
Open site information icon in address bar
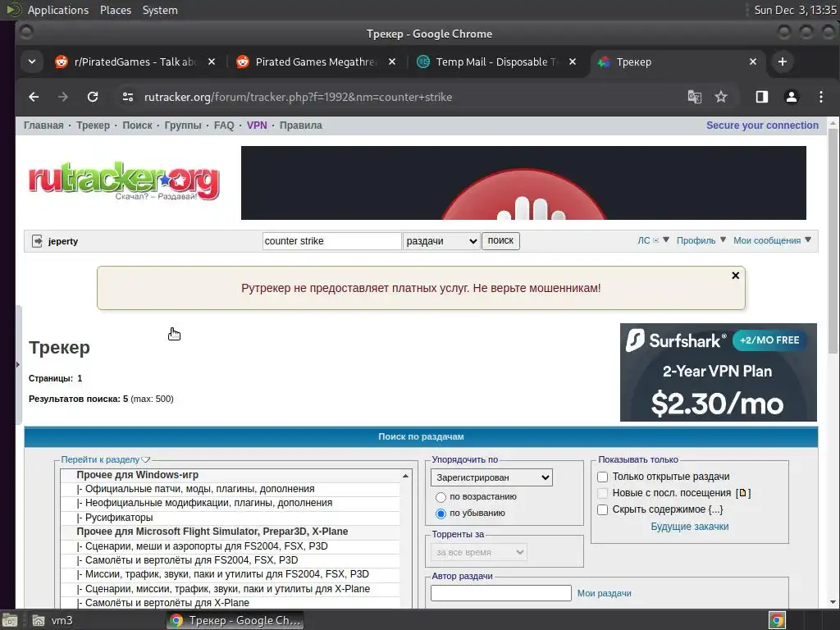[x=127, y=97]
